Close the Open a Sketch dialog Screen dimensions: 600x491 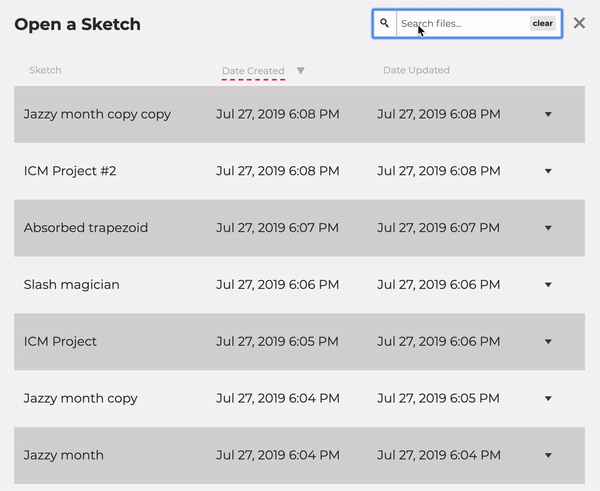(x=579, y=23)
